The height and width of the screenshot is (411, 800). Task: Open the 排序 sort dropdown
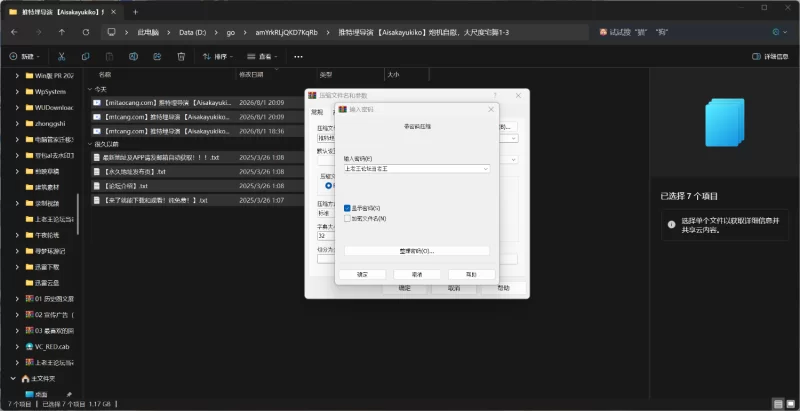pos(218,57)
